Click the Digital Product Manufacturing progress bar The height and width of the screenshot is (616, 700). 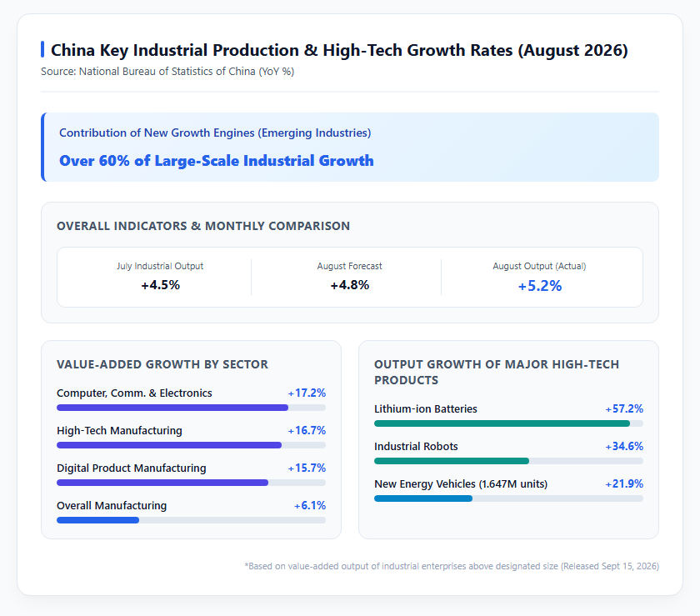pos(191,483)
